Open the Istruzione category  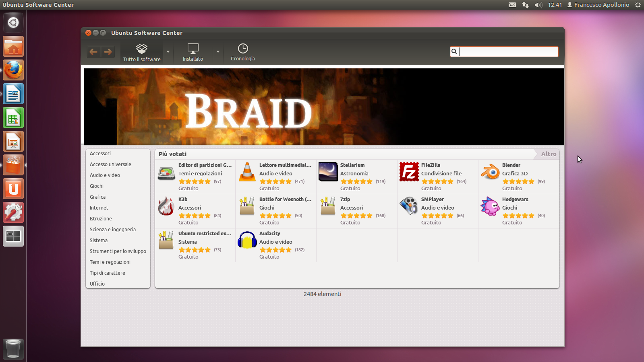(x=101, y=219)
